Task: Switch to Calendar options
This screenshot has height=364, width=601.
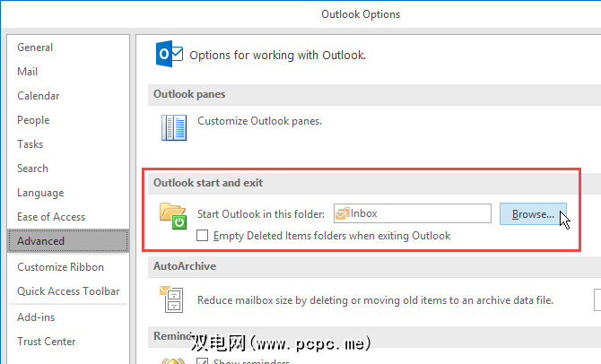Action: coord(38,96)
